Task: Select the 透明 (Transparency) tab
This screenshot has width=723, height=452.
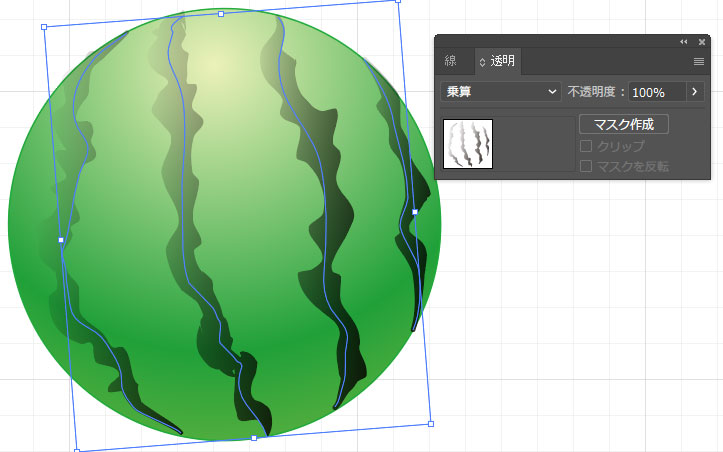Action: (503, 61)
